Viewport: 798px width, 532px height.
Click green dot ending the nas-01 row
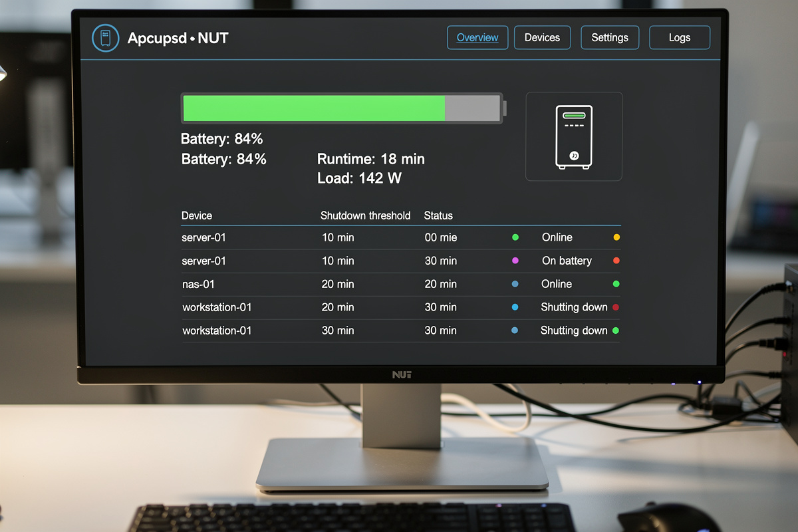pyautogui.click(x=616, y=284)
